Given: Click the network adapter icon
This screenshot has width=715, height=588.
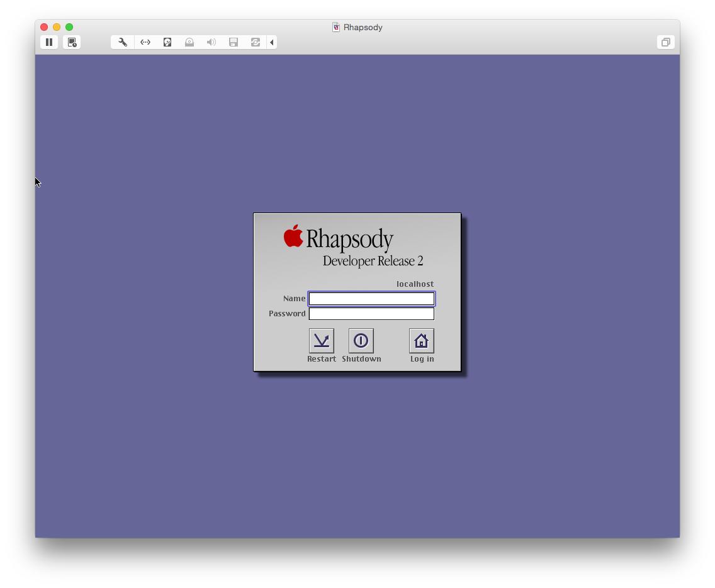Looking at the screenshot, I should (x=145, y=42).
